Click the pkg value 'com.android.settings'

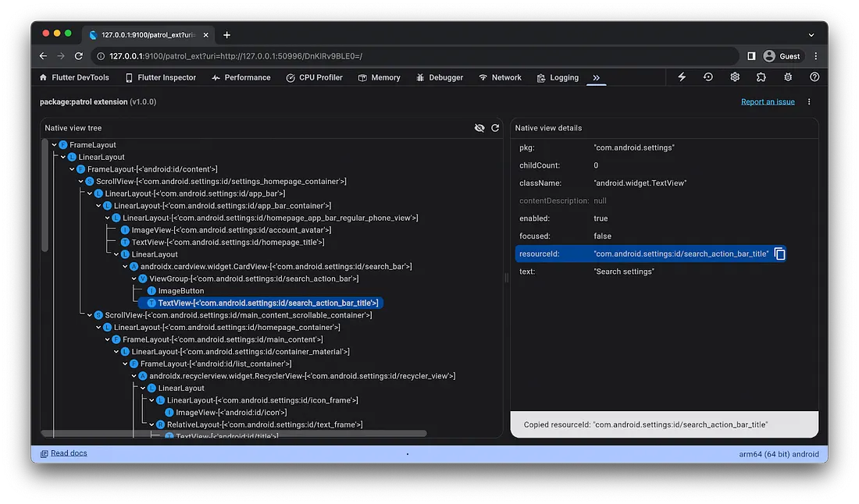pos(634,147)
